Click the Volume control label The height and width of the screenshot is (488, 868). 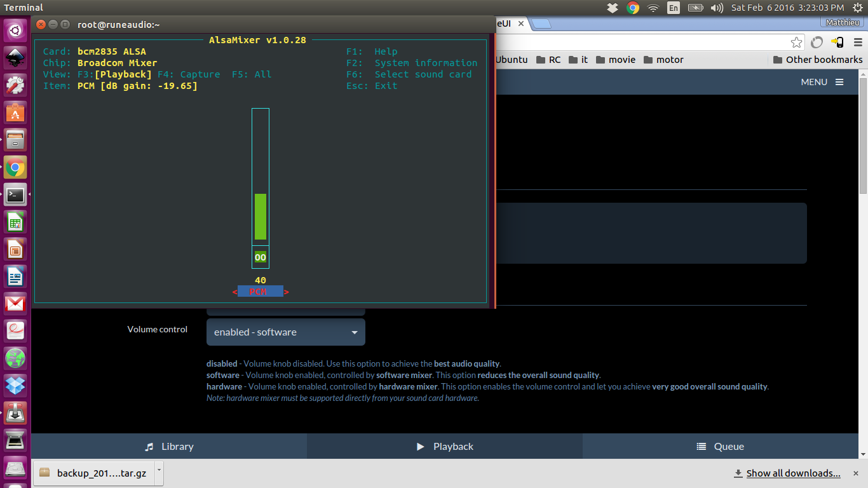tap(158, 329)
